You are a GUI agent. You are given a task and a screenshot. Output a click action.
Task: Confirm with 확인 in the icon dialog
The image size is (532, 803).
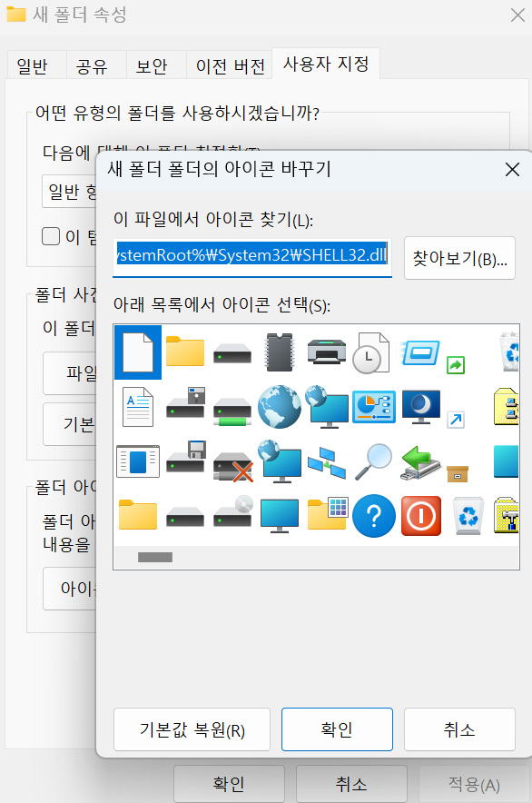click(x=337, y=729)
